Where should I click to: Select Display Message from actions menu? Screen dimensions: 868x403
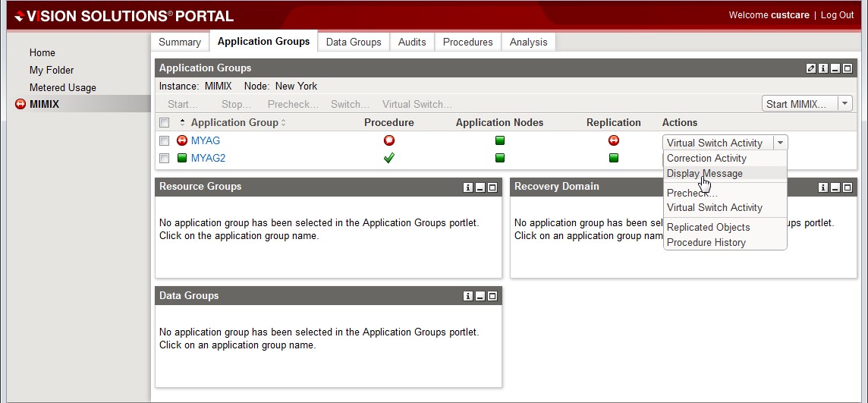tap(705, 173)
